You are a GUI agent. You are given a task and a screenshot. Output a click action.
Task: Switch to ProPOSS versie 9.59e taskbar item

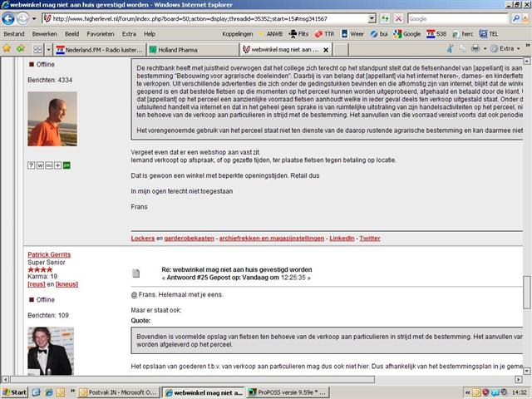point(288,392)
